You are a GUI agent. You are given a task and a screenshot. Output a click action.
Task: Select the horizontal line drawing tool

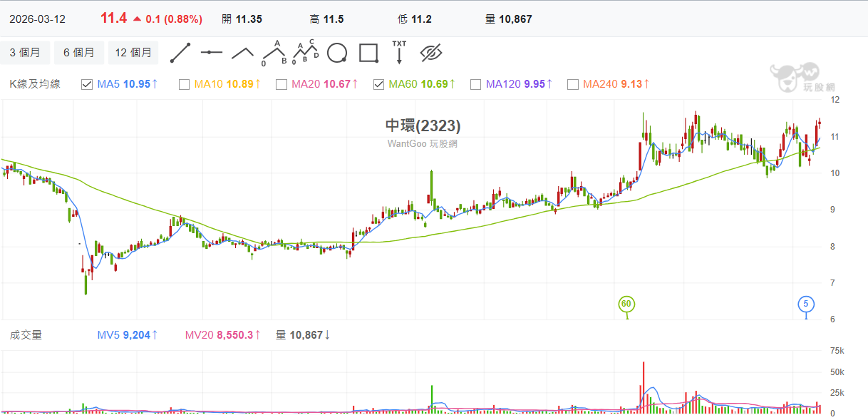pyautogui.click(x=212, y=53)
